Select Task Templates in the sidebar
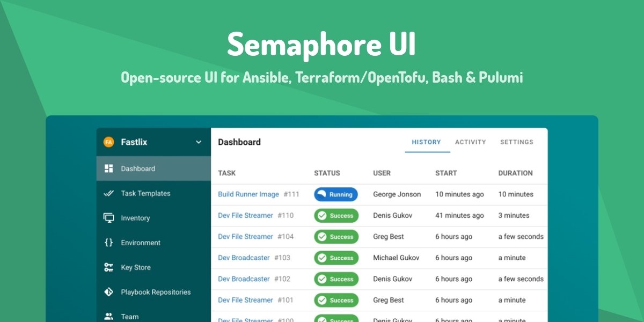This screenshot has width=644, height=322. coord(145,193)
